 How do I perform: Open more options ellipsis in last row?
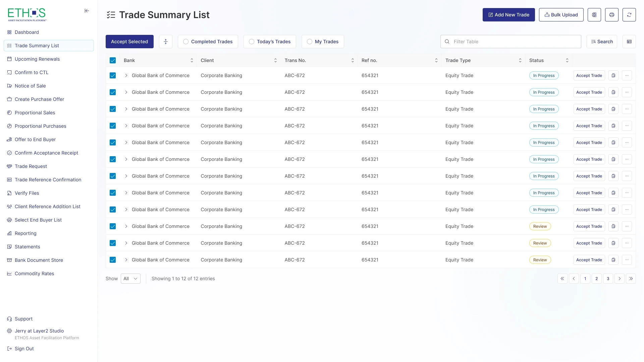pyautogui.click(x=627, y=260)
